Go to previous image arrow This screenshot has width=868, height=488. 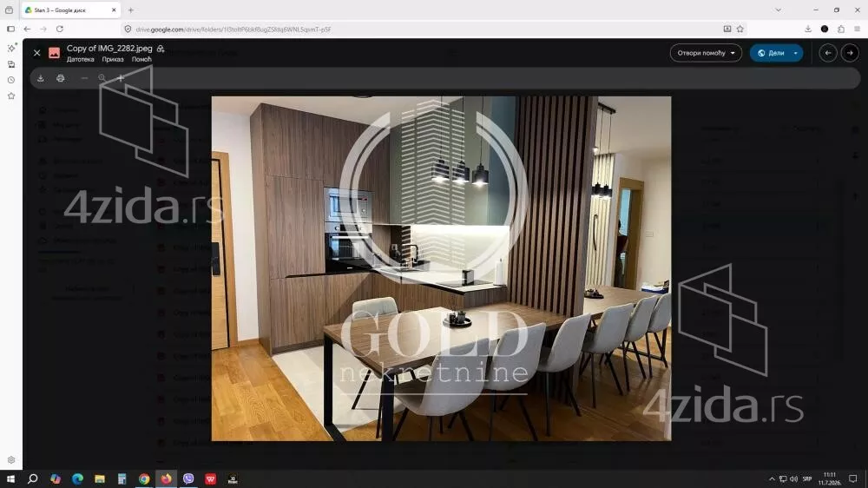[x=827, y=53]
